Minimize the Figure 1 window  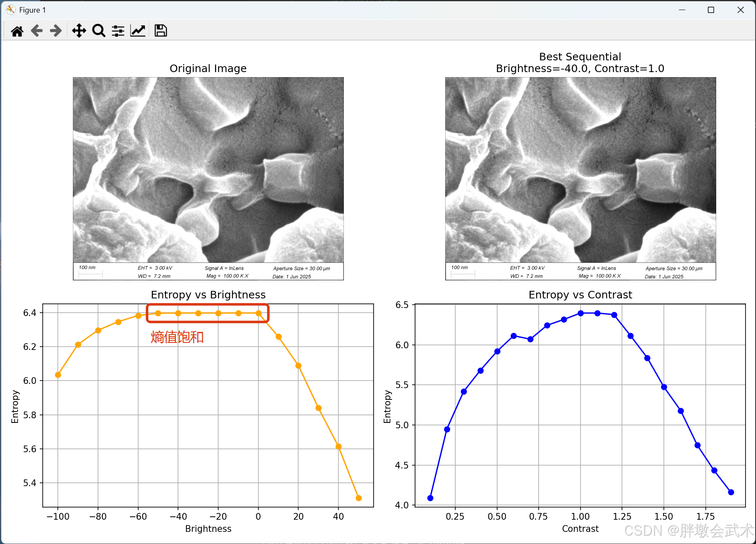coord(682,10)
